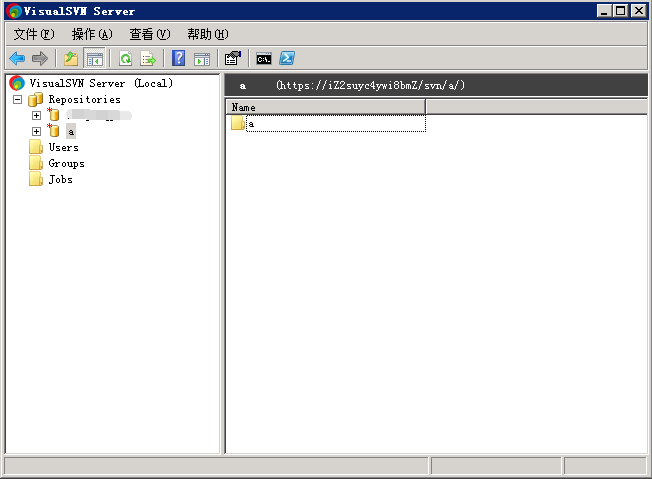Click the Users folder icon
The height and width of the screenshot is (479, 652).
click(x=36, y=148)
